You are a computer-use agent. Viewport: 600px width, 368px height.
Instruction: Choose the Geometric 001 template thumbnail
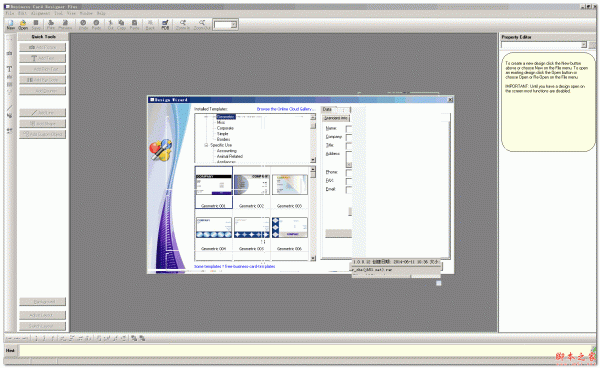point(214,187)
